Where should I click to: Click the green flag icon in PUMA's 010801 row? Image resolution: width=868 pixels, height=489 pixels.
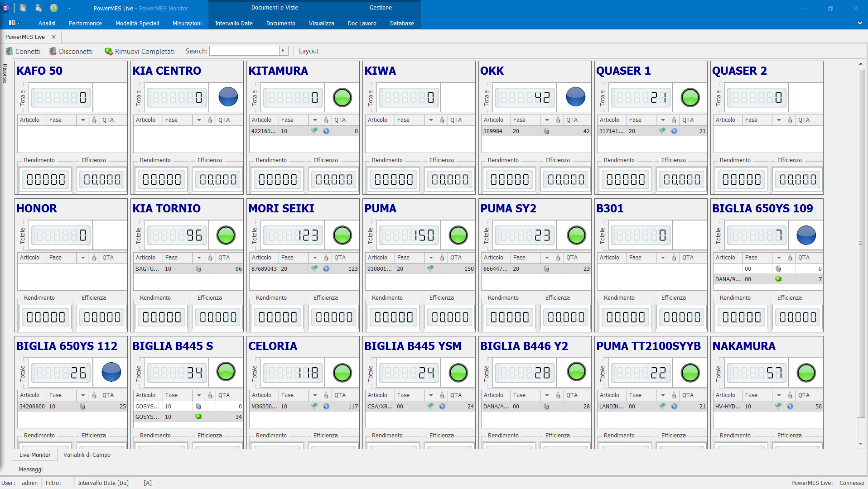(430, 268)
